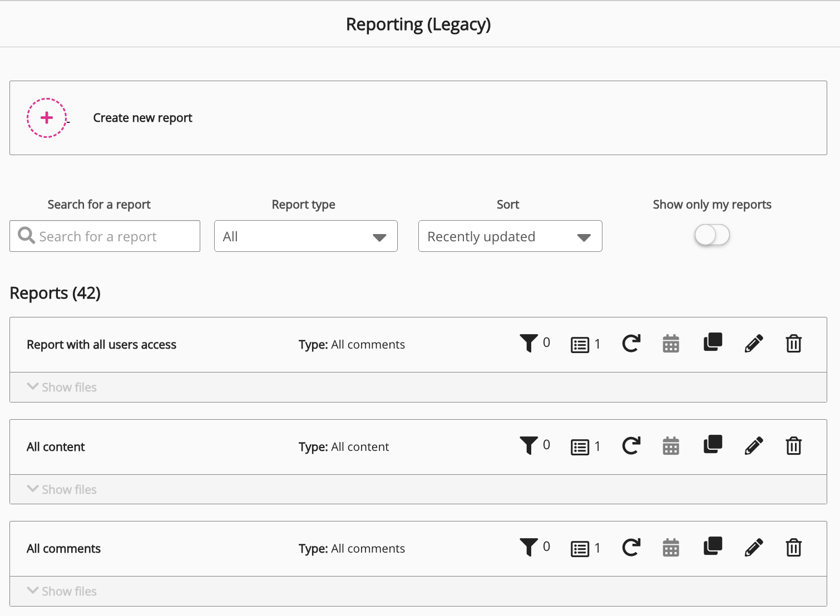840x616 pixels.
Task: Edit the 'All comments' report
Action: click(x=753, y=548)
